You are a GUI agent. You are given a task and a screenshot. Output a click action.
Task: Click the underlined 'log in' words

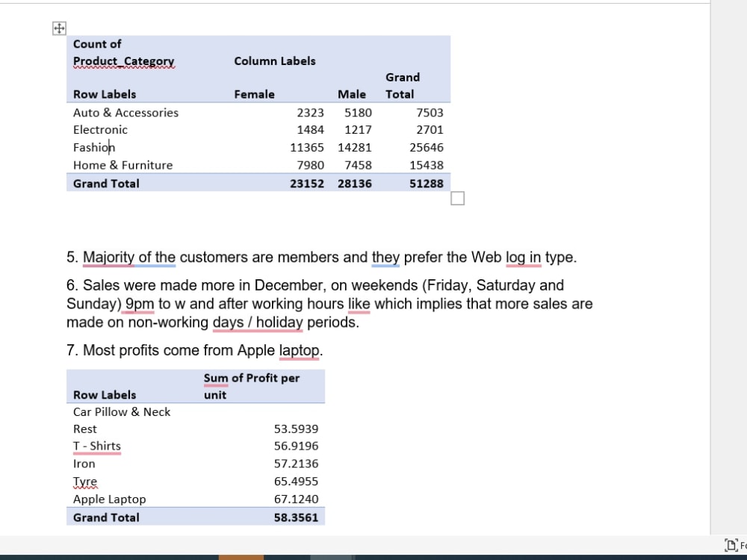pos(523,257)
